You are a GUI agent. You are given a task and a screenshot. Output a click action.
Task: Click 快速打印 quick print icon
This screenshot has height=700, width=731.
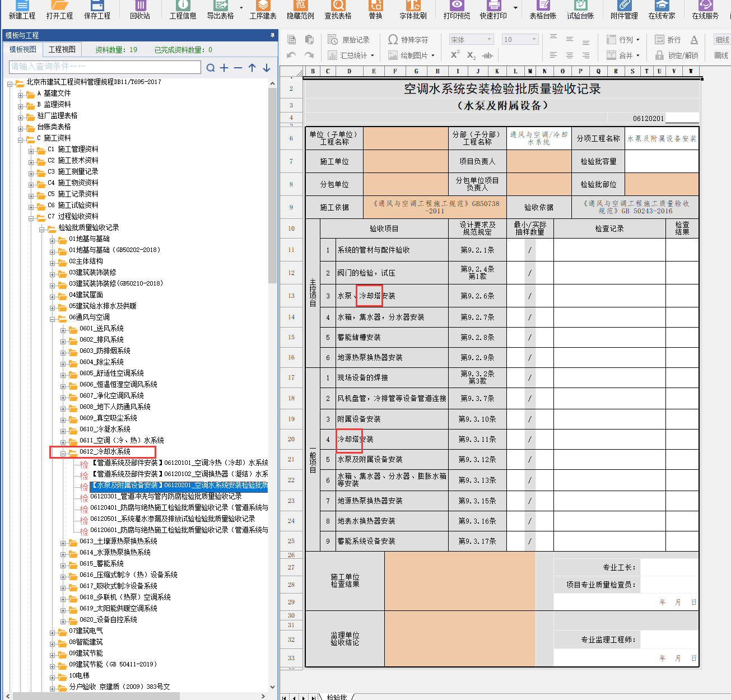[493, 10]
